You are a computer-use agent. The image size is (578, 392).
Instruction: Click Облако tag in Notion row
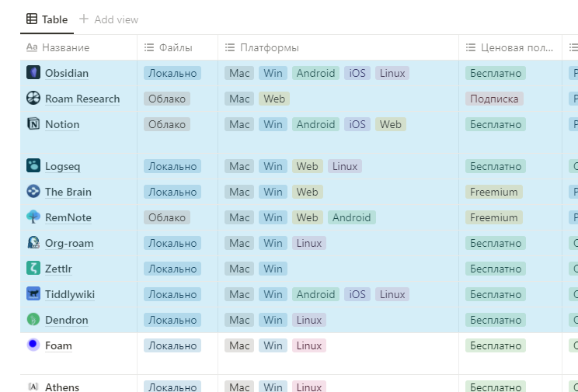pyautogui.click(x=167, y=124)
